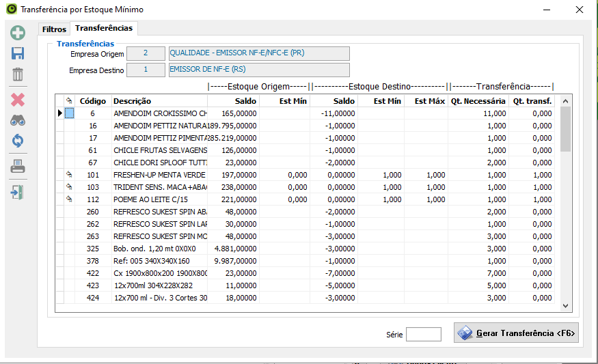
Task: Exit the window via the door icon
Action: (x=18, y=192)
